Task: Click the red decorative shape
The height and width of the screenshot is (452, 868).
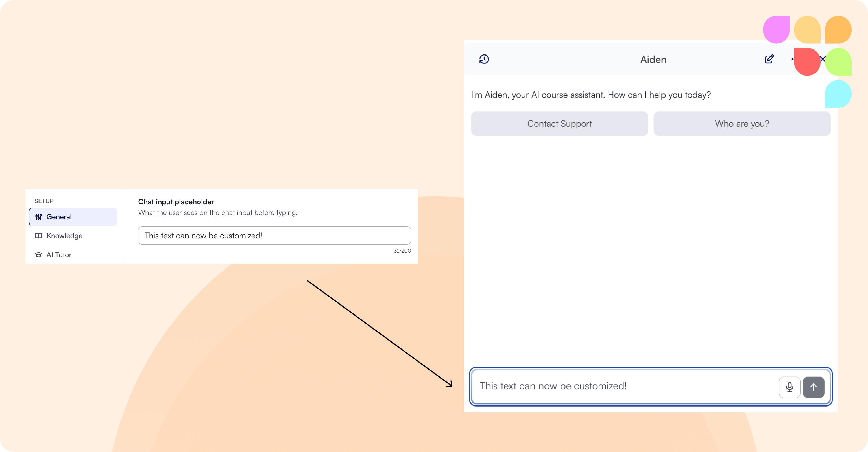Action: [807, 62]
